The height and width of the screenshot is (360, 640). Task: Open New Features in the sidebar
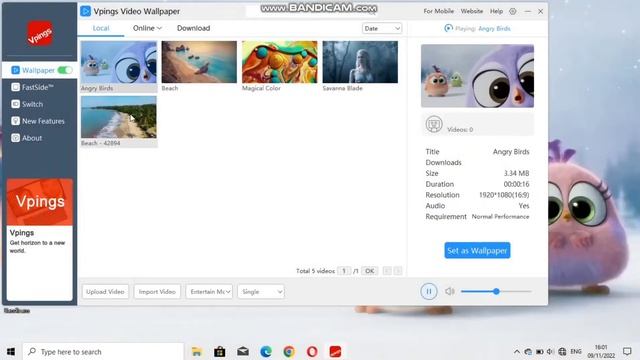[38, 121]
